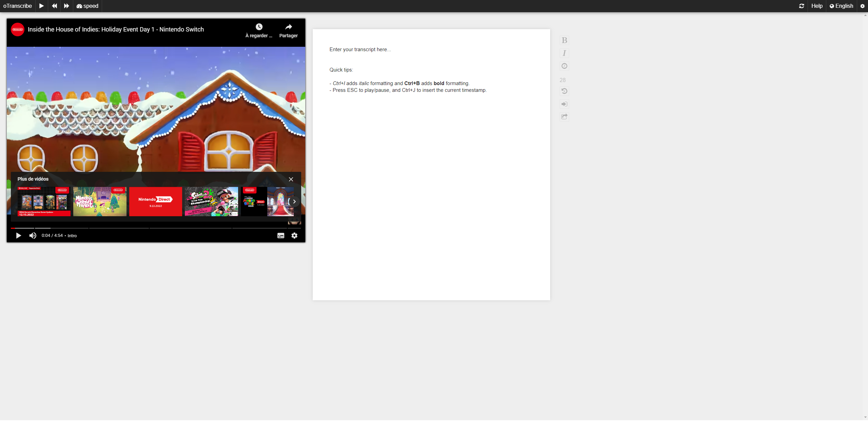Open the YouTube player settings gear
868x426 pixels.
coord(294,236)
